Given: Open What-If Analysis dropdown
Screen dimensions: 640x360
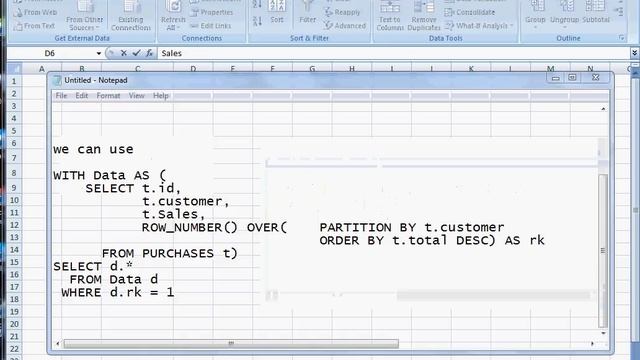Looking at the screenshot, I should point(478,26).
